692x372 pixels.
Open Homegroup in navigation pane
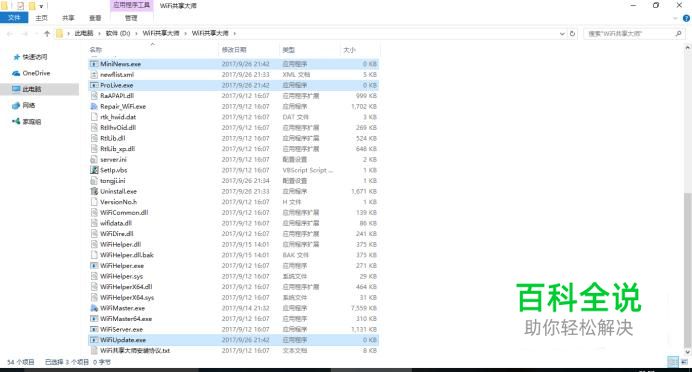(27, 121)
